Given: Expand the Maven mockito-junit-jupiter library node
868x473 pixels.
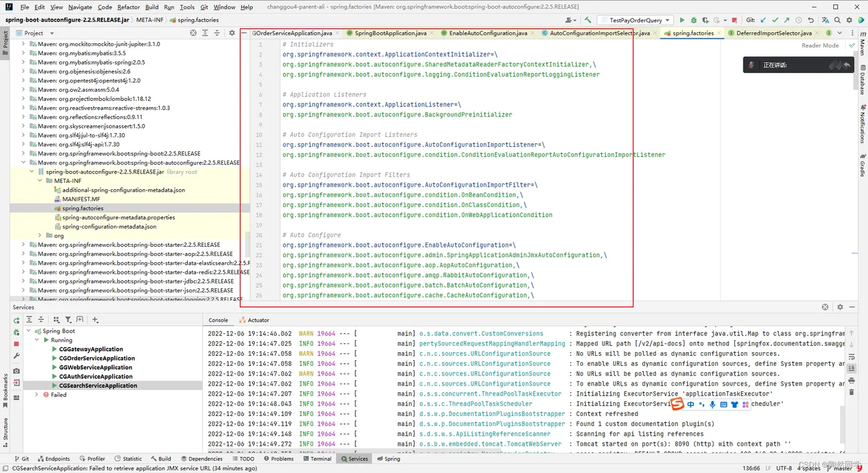Looking at the screenshot, I should point(24,44).
